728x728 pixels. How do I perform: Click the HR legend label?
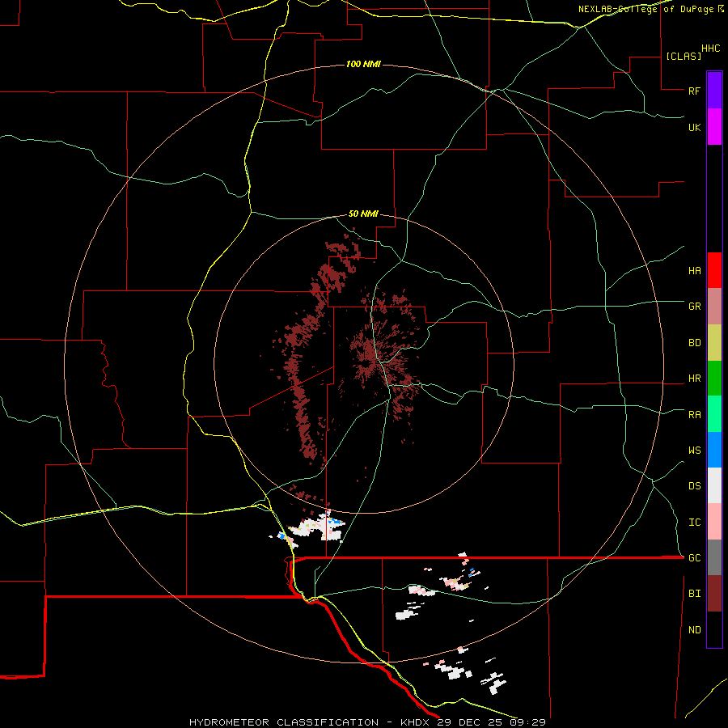click(694, 379)
